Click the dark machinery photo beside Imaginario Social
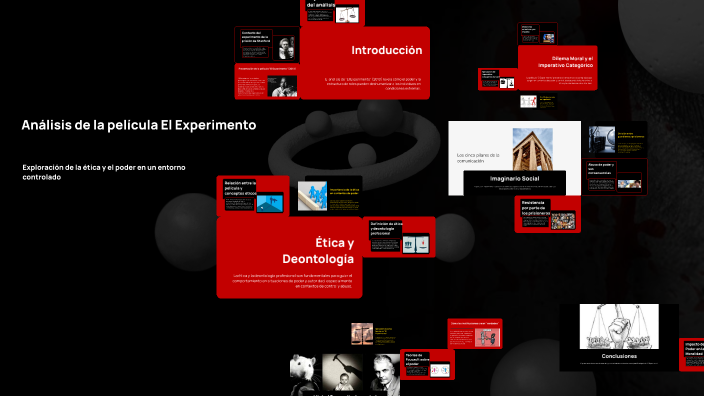The height and width of the screenshot is (396, 704). point(602,140)
